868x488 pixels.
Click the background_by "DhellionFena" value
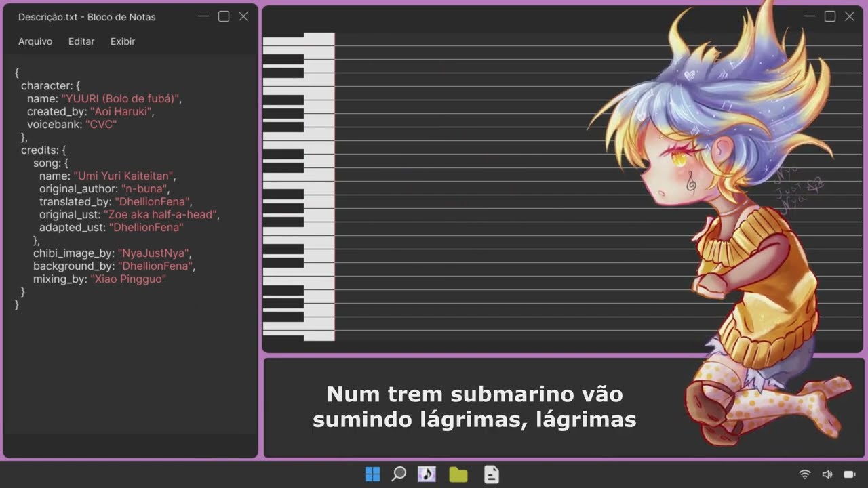[155, 266]
